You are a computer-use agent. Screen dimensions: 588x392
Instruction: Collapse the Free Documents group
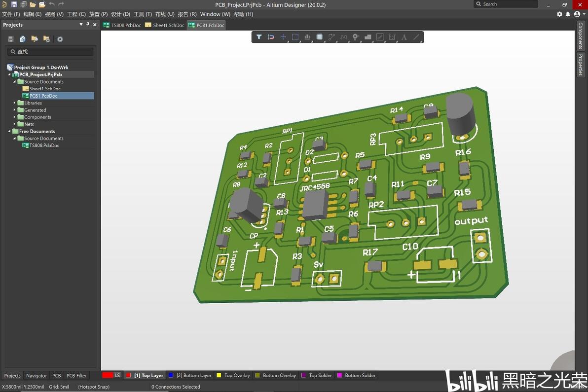[x=9, y=132]
